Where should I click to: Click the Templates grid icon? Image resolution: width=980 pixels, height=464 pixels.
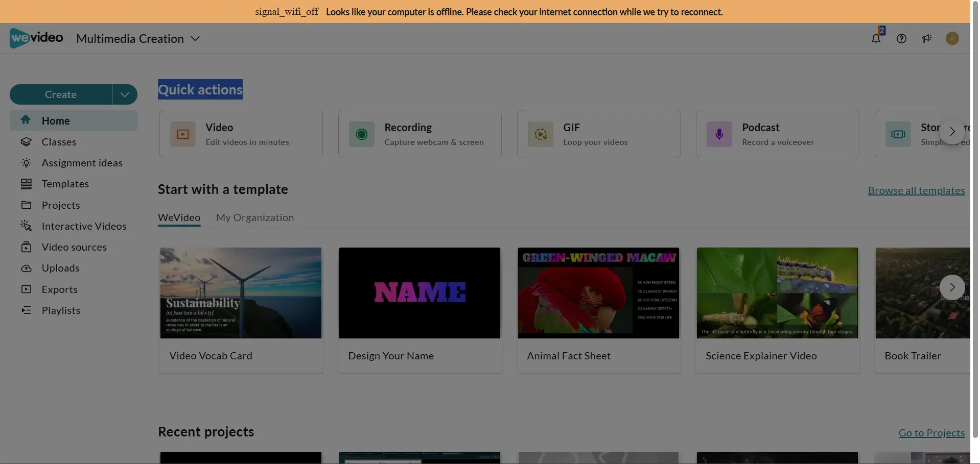(x=26, y=184)
